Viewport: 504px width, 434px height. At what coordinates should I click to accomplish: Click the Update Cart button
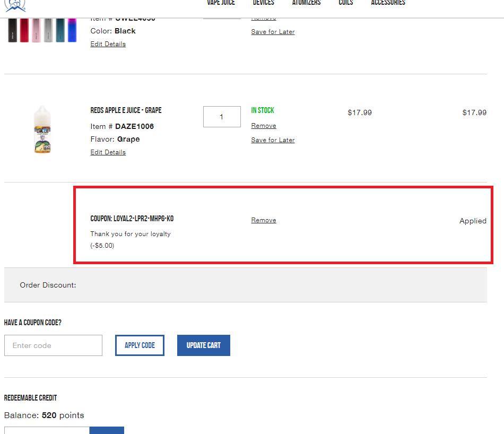204,345
